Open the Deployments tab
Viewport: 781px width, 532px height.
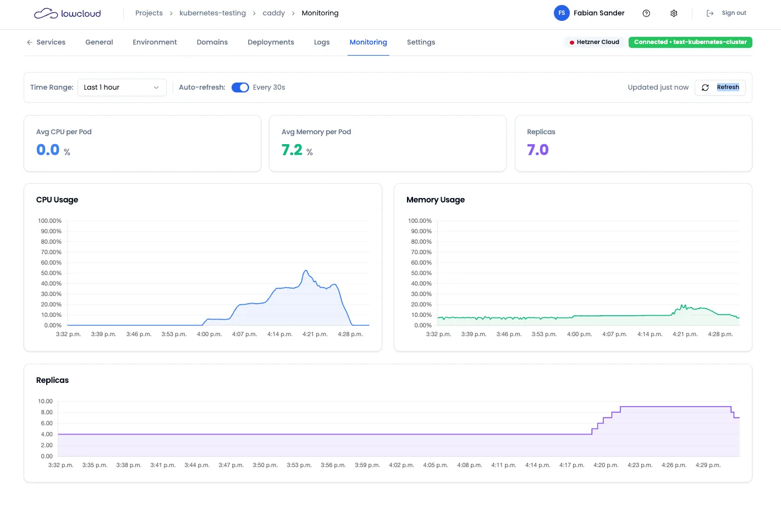click(x=271, y=42)
